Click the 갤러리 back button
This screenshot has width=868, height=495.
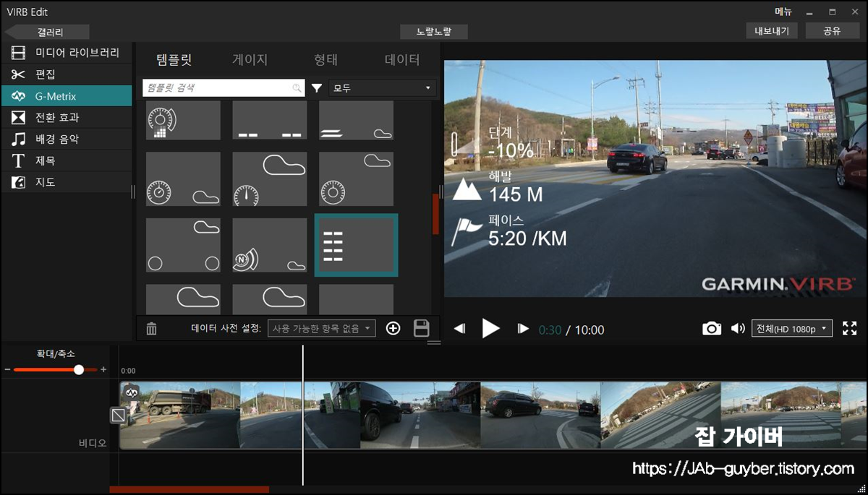(x=47, y=32)
